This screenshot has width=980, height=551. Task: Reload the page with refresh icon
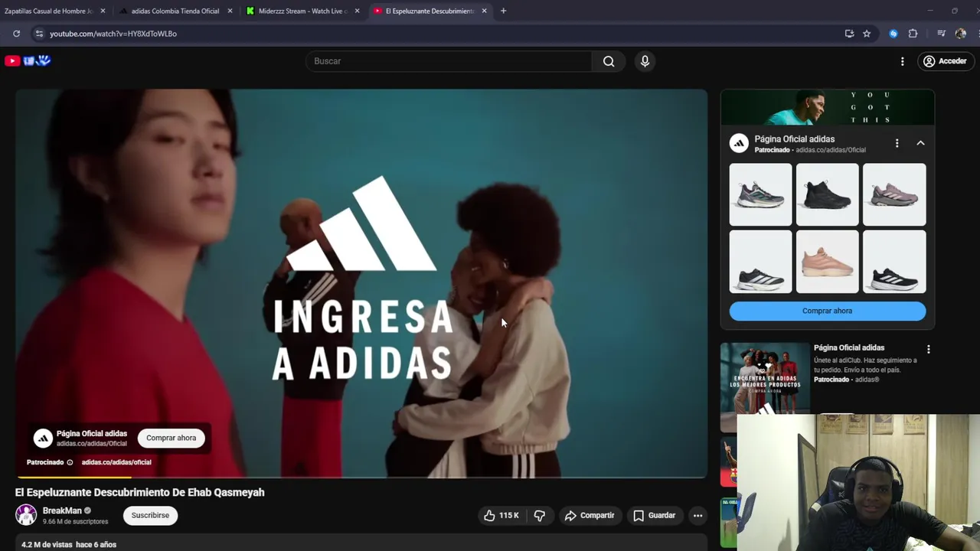tap(16, 34)
